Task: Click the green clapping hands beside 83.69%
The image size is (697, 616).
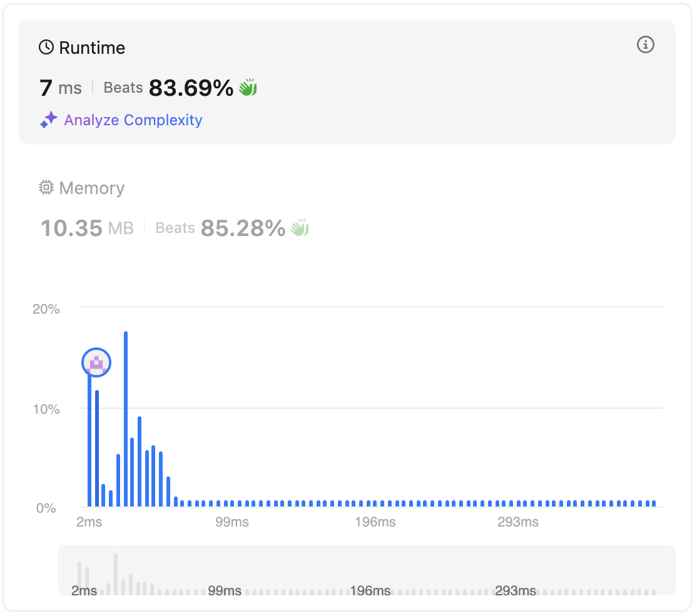Action: (x=248, y=88)
